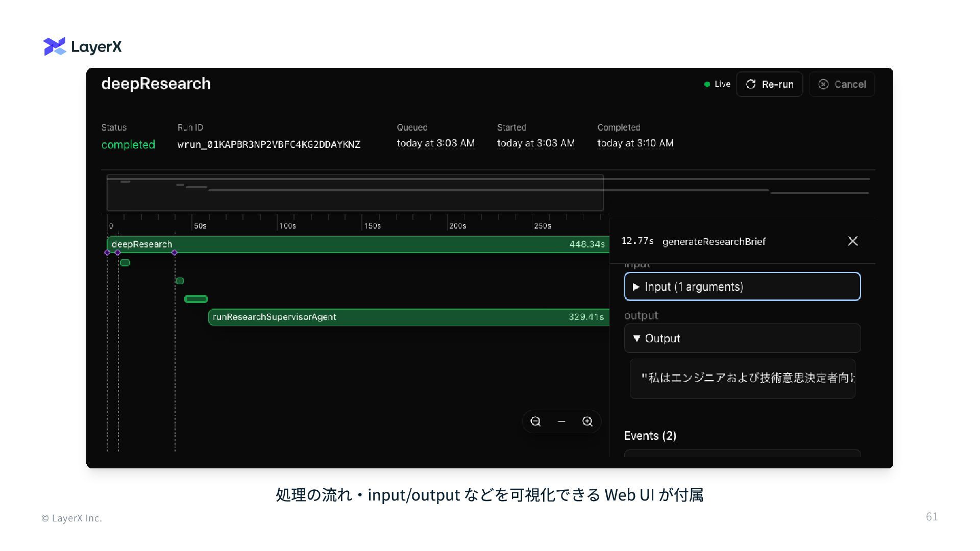
Task: Click the Events (2) heading
Action: (650, 436)
